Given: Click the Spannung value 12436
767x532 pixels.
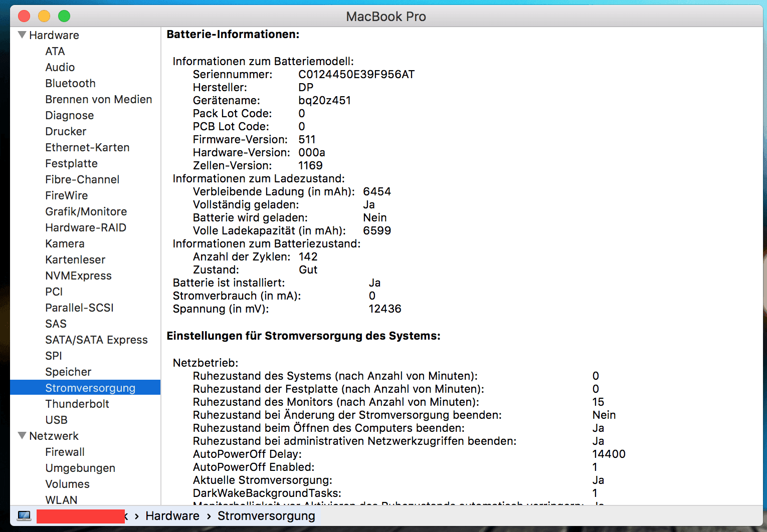Looking at the screenshot, I should [x=385, y=309].
